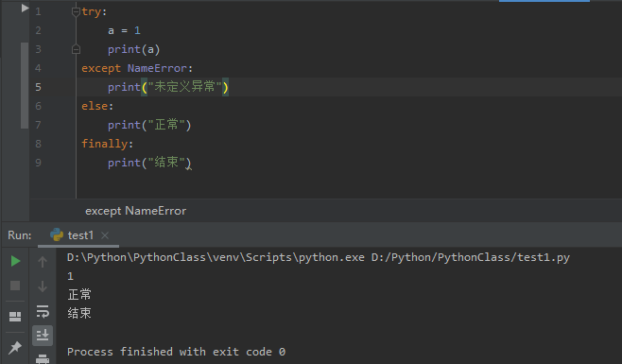Select the 'try:' keyword on line 1
The height and width of the screenshot is (364, 622).
95,12
